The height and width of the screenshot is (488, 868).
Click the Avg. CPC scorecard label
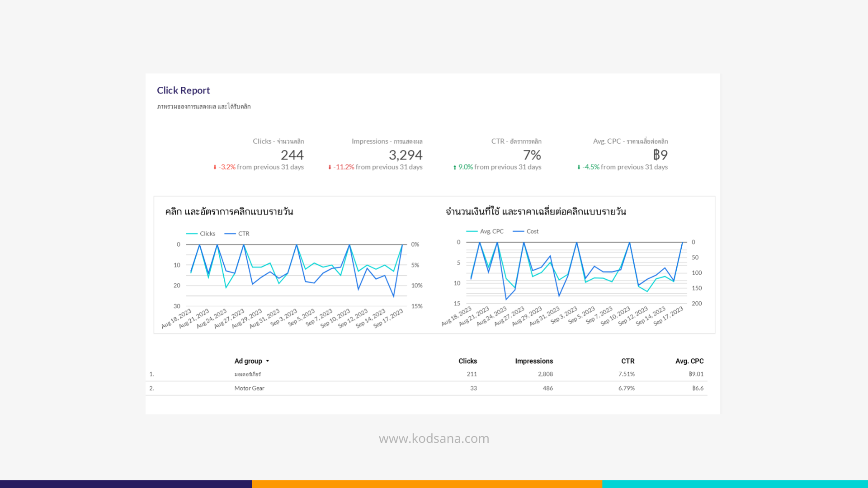pos(630,141)
